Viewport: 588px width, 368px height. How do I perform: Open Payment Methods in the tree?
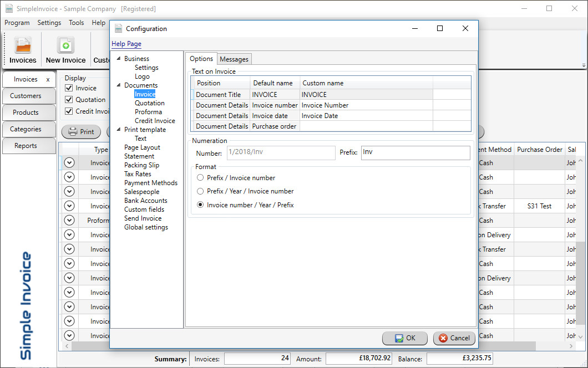click(x=151, y=183)
